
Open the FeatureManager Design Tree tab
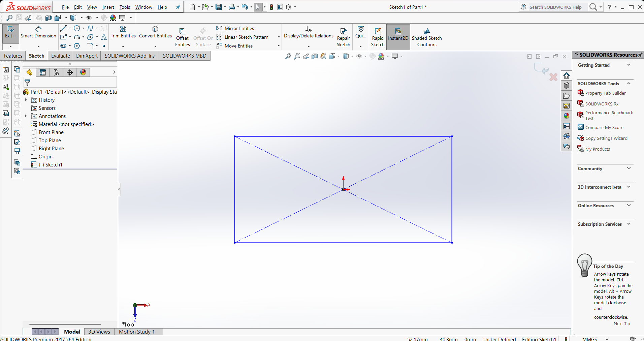pyautogui.click(x=29, y=72)
